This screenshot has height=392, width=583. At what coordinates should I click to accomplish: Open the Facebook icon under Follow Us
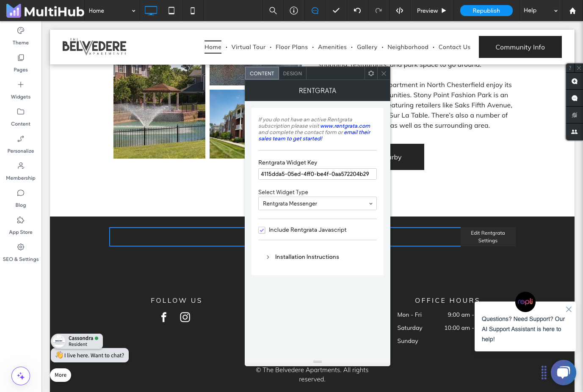click(x=164, y=317)
